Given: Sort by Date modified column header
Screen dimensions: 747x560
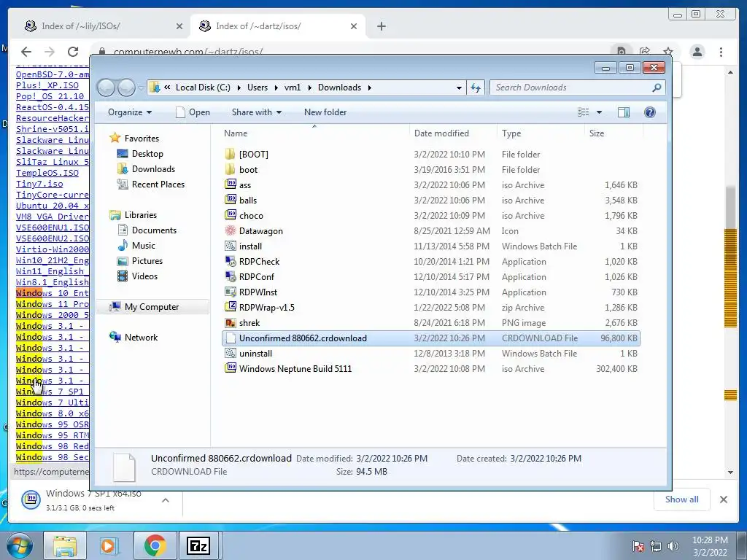Looking at the screenshot, I should point(452,133).
